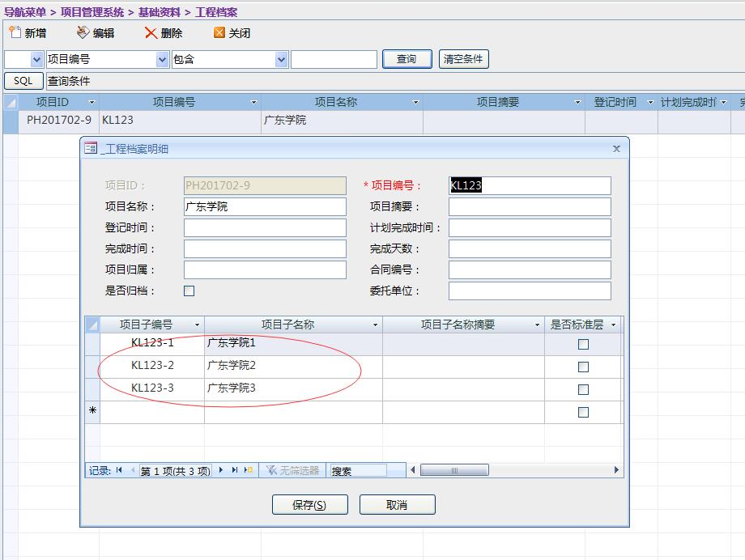Create new blank record in navigator

(249, 470)
